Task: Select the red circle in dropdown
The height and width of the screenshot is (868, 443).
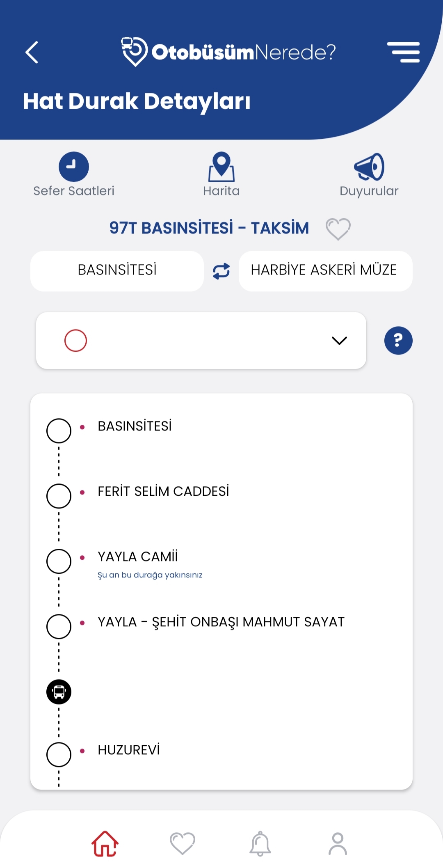Action: 76,341
